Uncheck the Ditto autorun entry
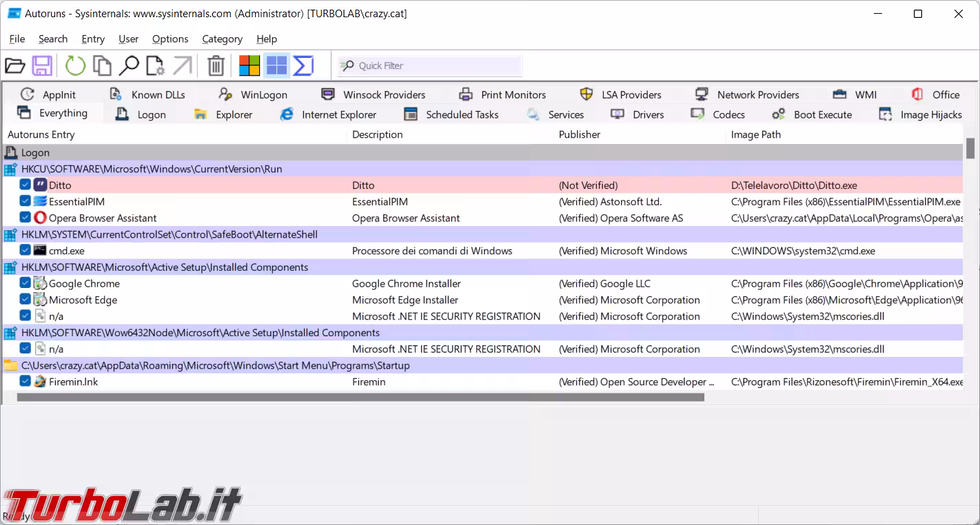This screenshot has width=980, height=525. [25, 185]
